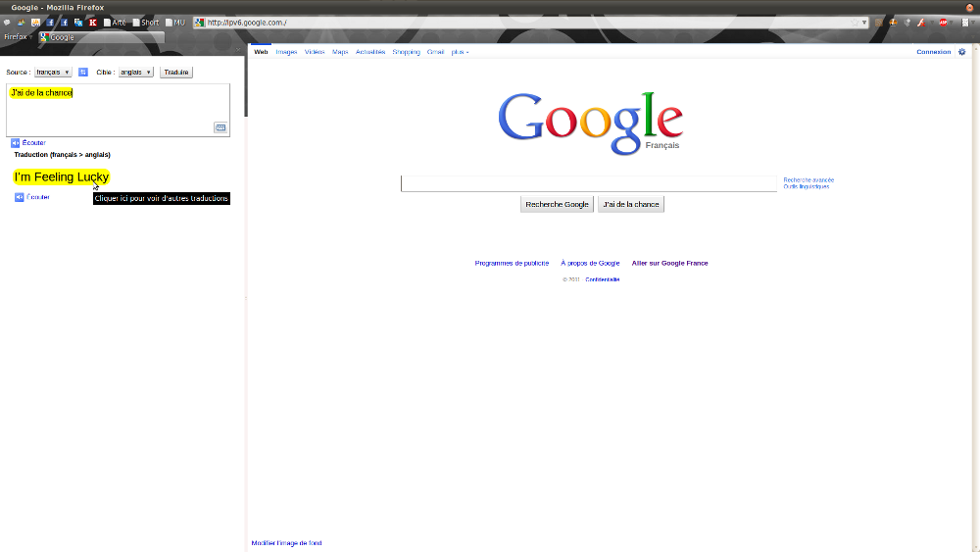Screen dimensions: 980x552
Task: Open the address bar history dropdown arrow
Action: [x=864, y=23]
